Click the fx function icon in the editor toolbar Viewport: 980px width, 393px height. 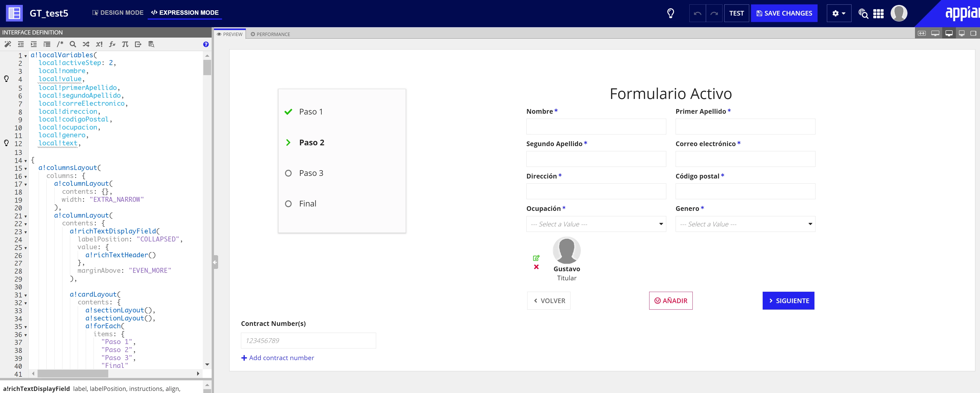point(112,44)
